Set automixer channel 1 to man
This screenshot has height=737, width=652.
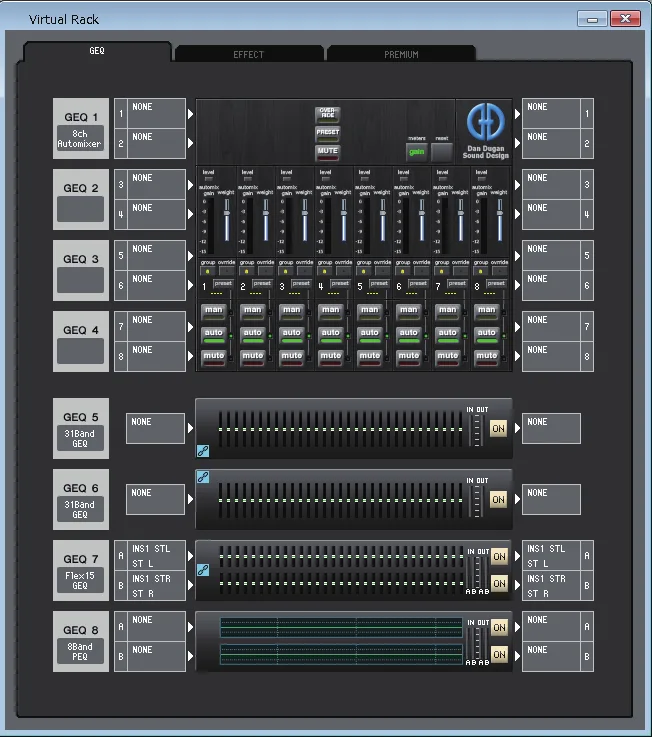coord(213,311)
